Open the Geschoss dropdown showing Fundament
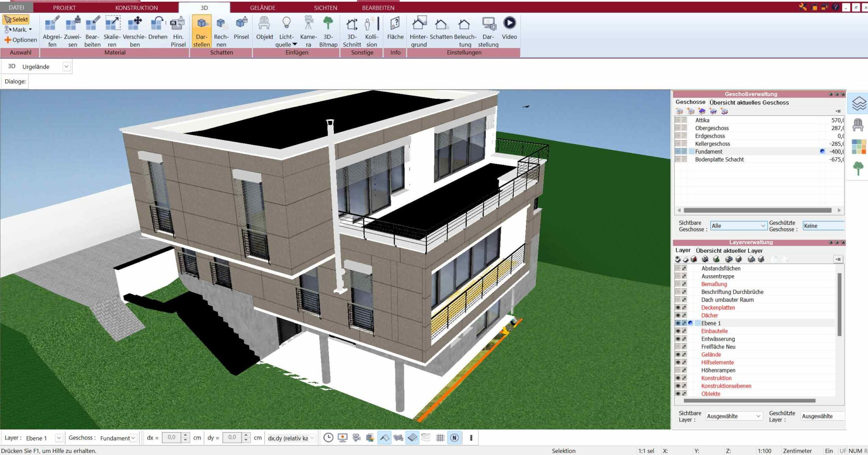Screen dimensions: 868x455 point(134,438)
